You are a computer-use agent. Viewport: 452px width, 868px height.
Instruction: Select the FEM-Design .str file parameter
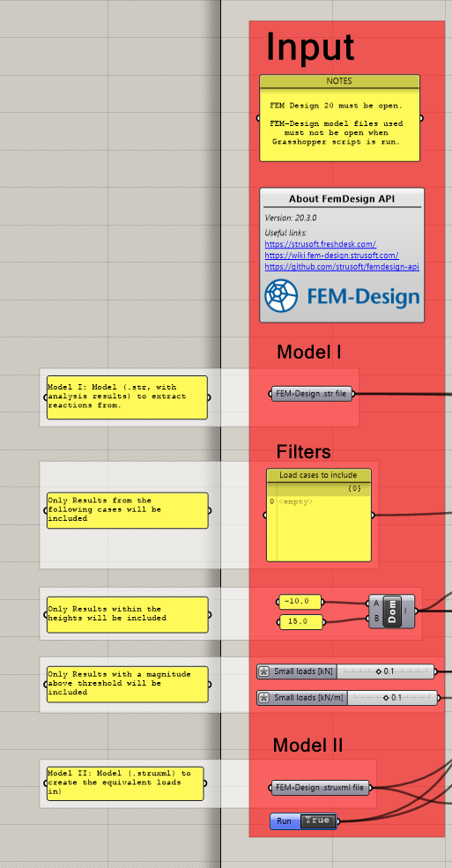tap(312, 394)
